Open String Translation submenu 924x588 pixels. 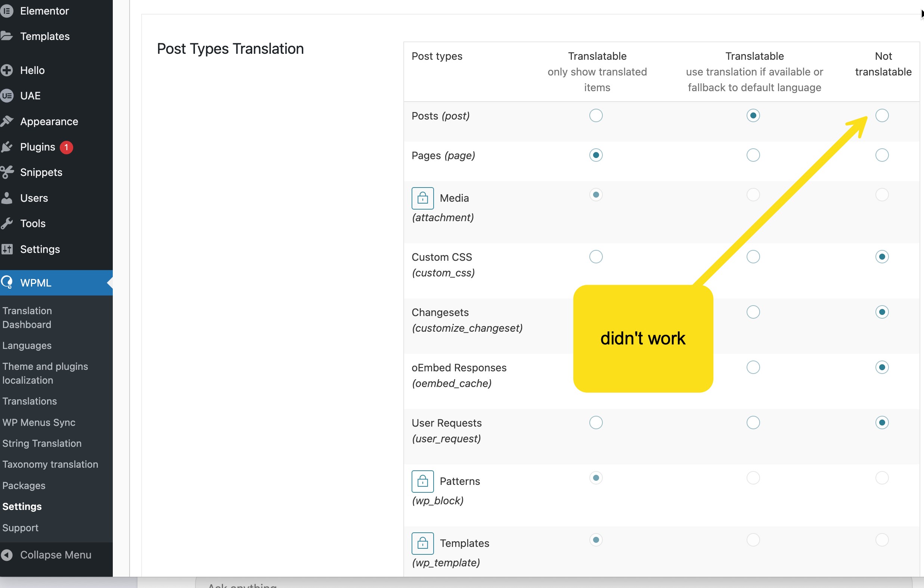click(x=42, y=443)
